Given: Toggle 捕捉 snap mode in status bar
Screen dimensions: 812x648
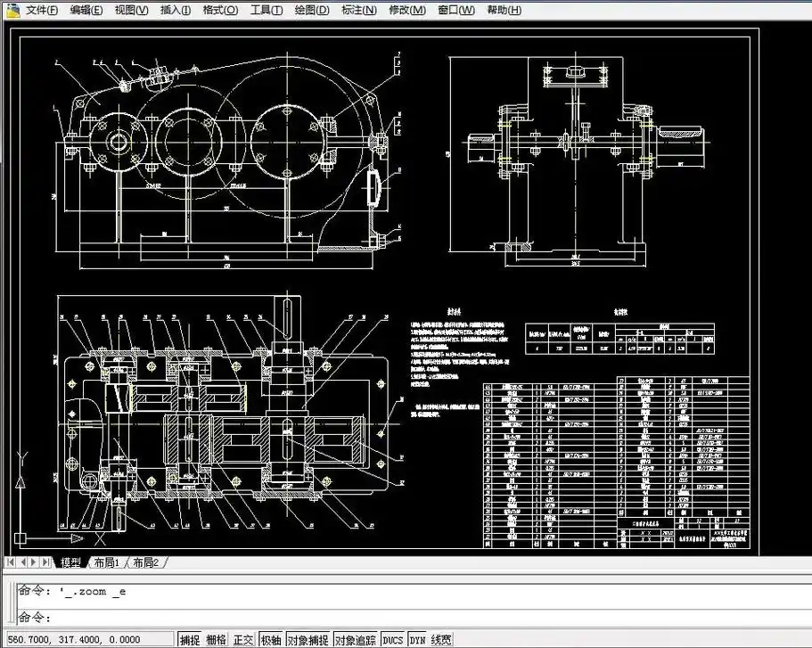Looking at the screenshot, I should [x=190, y=639].
